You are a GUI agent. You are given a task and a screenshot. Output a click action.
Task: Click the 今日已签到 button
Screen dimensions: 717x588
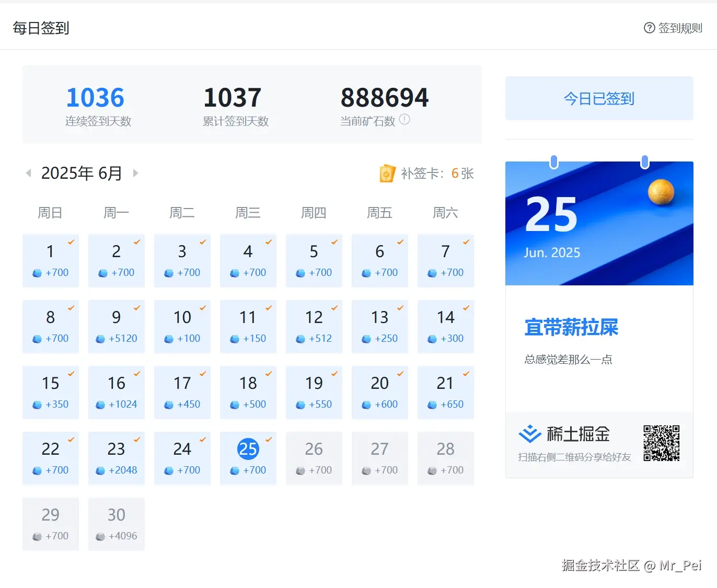tap(599, 98)
